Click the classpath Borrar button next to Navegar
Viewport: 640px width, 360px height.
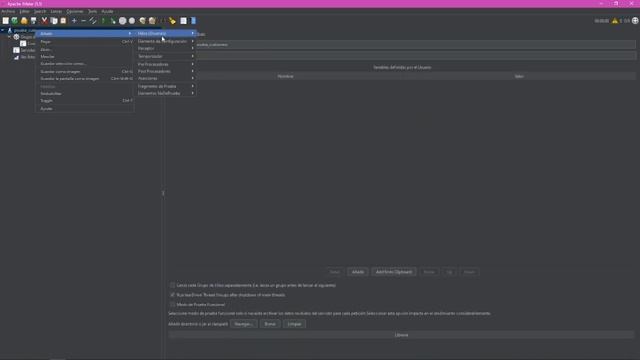pos(270,324)
